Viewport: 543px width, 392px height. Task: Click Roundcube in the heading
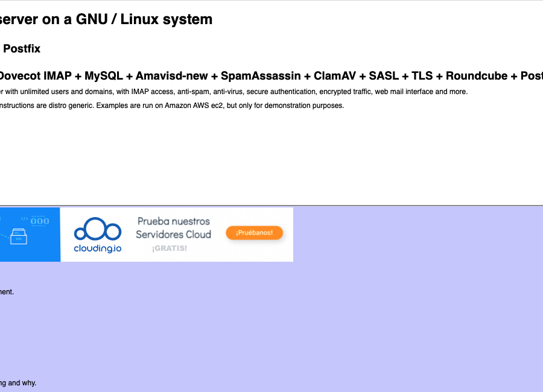[x=477, y=76]
